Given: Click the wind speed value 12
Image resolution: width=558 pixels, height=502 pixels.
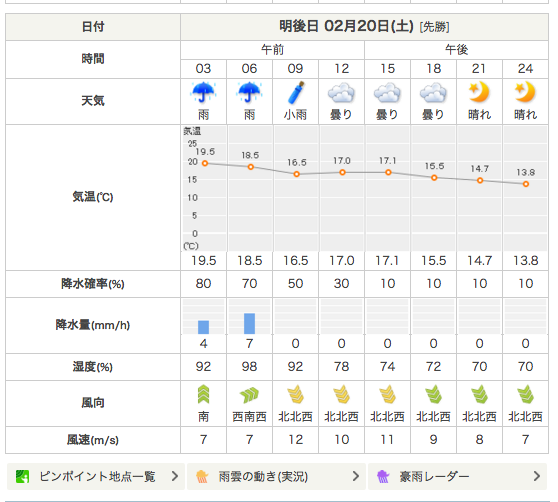Looking at the screenshot, I should coord(295,440).
